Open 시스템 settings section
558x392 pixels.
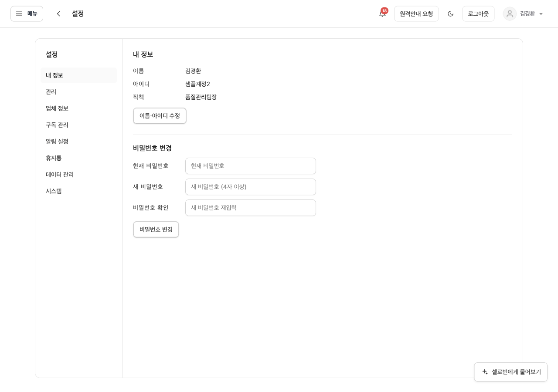[x=78, y=191]
